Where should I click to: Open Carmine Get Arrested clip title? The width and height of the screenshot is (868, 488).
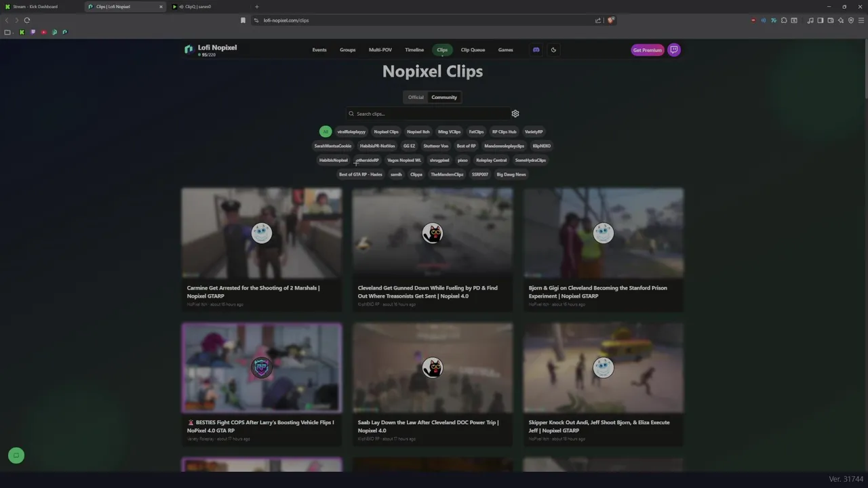click(x=253, y=291)
